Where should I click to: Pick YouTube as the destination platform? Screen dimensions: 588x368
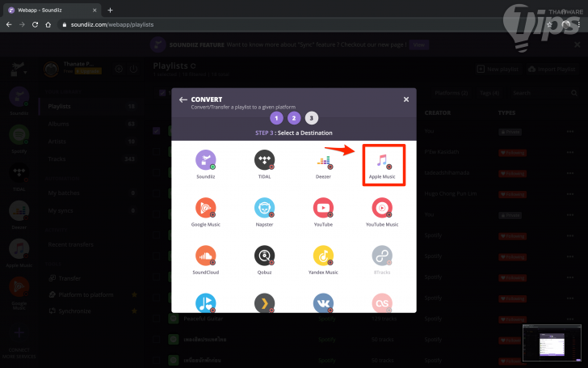[323, 212]
